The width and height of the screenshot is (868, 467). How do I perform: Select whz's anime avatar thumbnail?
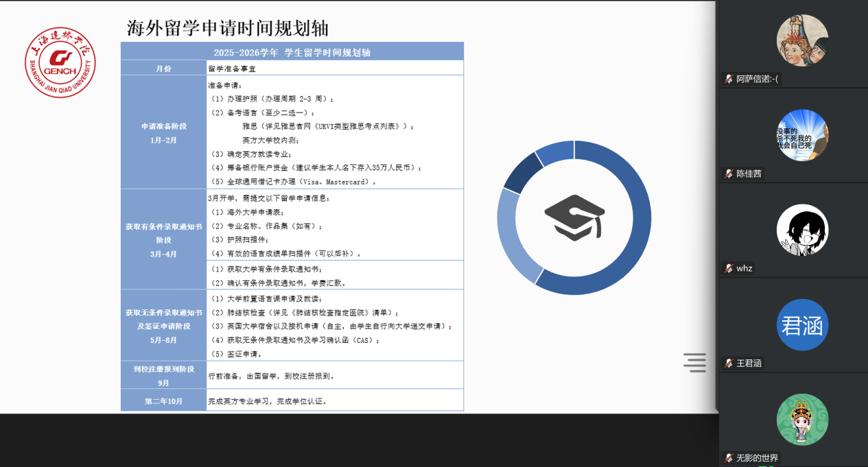tap(802, 230)
